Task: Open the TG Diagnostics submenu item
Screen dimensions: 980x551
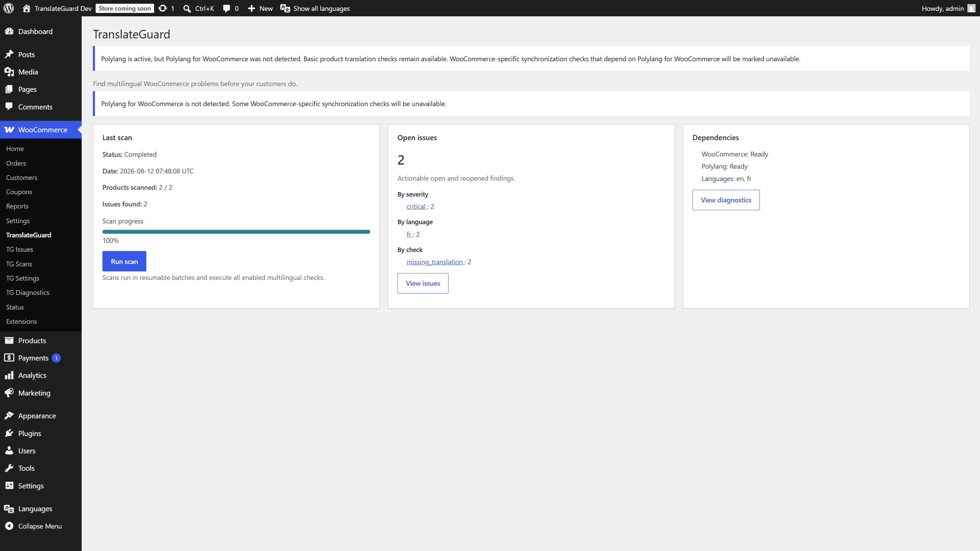Action: tap(28, 293)
